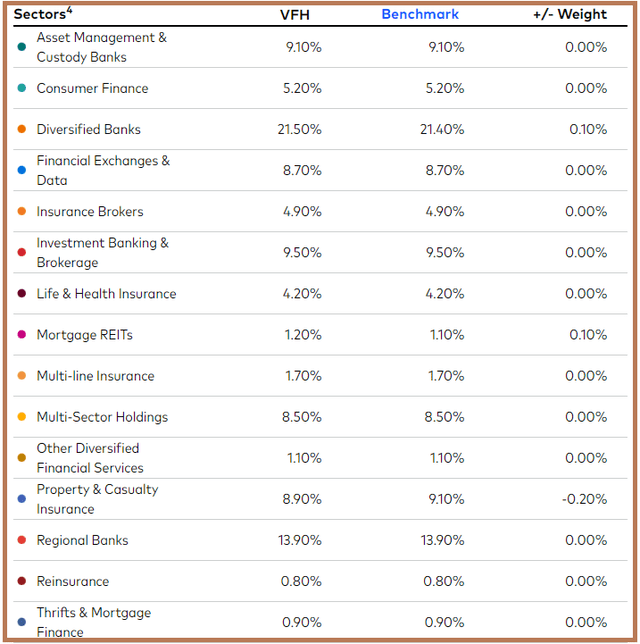Click the 13.90% VFH value for Regional Banks

pyautogui.click(x=300, y=540)
